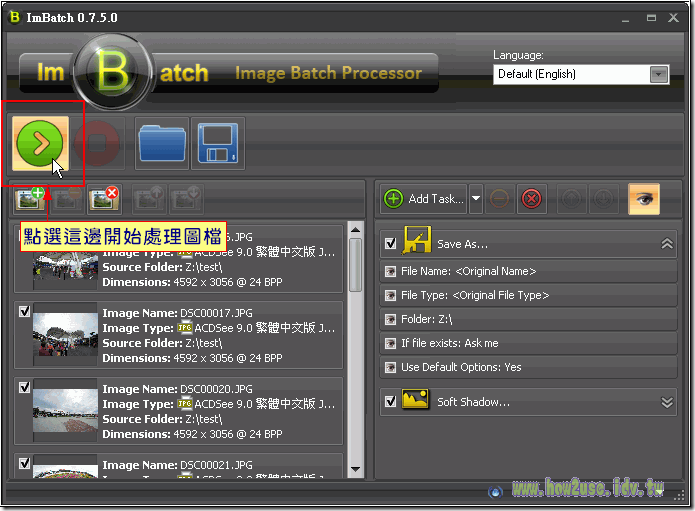Screen dimensions: 695x511
Task: Click image list scrollbar thumb
Action: pyautogui.click(x=355, y=265)
